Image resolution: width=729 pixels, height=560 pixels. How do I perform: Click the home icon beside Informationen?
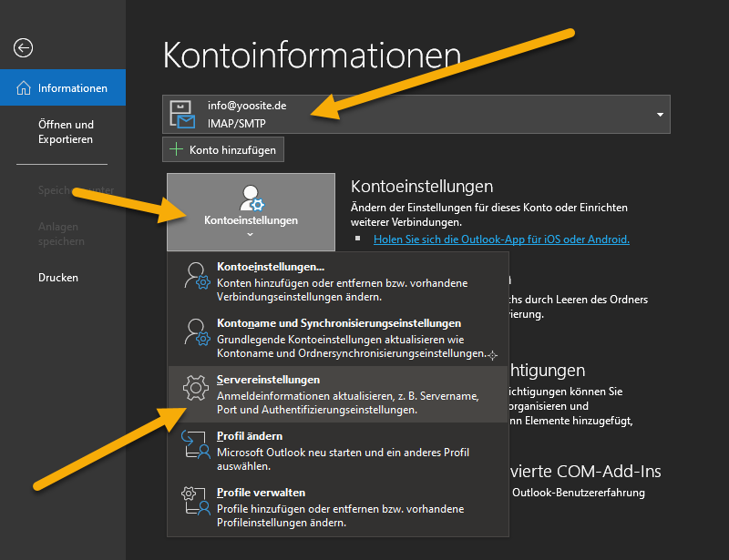pos(24,88)
